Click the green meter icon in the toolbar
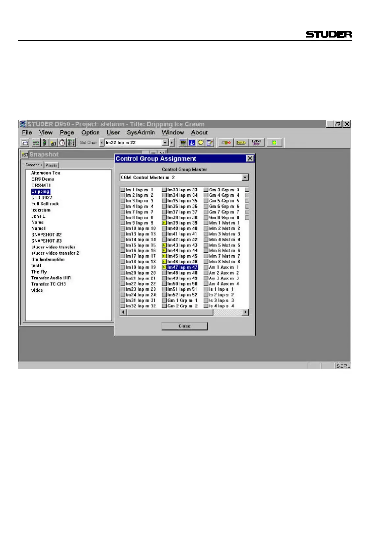This screenshot has height=555, width=392. point(44,143)
